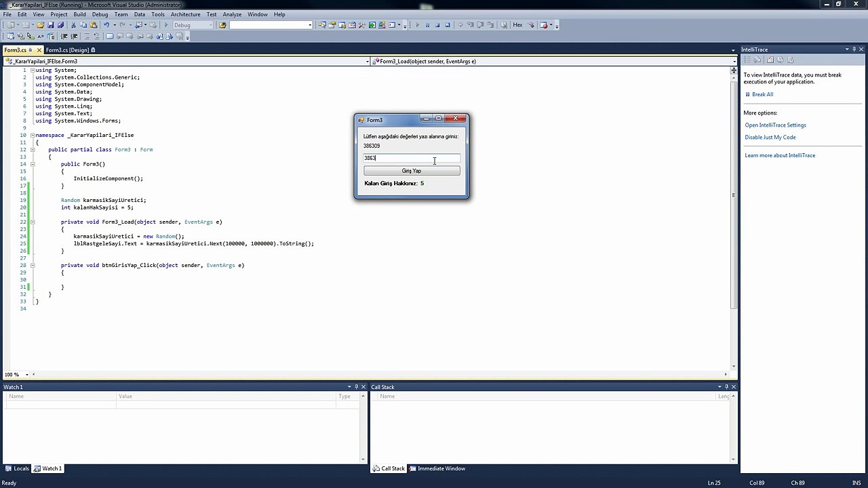Viewport: 868px width, 488px height.
Task: Click the '386309' number label in Form3
Action: (372, 146)
